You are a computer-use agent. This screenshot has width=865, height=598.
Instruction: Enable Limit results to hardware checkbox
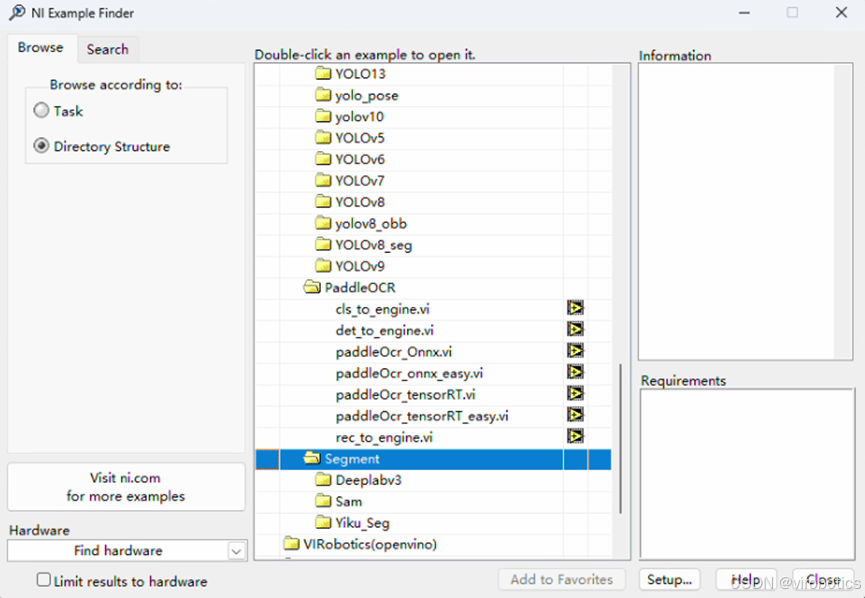tap(44, 579)
